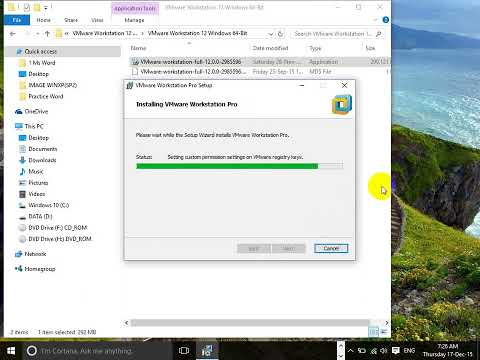The height and width of the screenshot is (360, 480).
Task: Refresh the current folder
Action: click(x=280, y=34)
